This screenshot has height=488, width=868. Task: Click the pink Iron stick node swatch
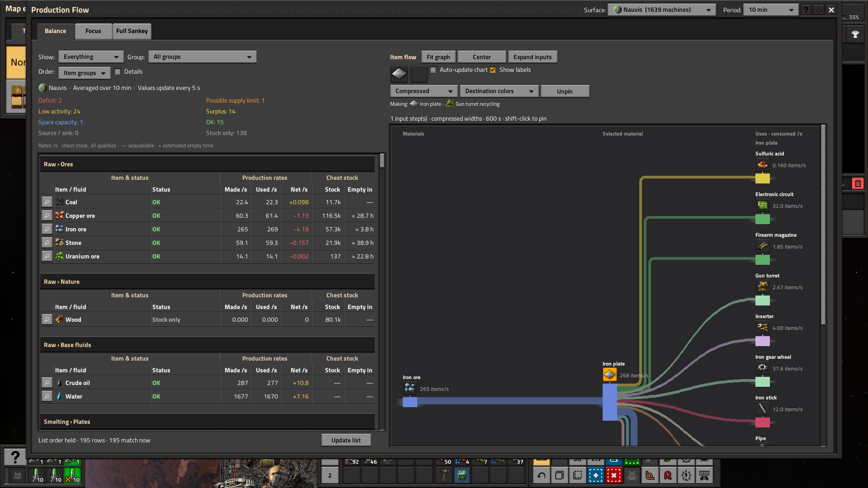tap(763, 422)
